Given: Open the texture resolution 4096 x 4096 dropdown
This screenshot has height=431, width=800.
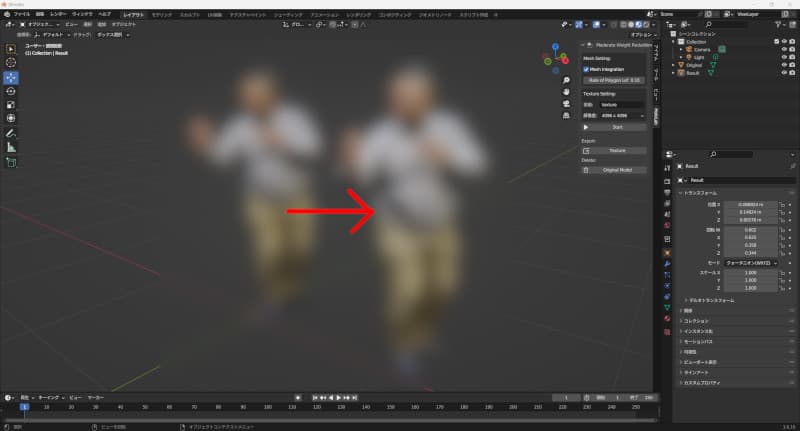Looking at the screenshot, I should (x=620, y=116).
